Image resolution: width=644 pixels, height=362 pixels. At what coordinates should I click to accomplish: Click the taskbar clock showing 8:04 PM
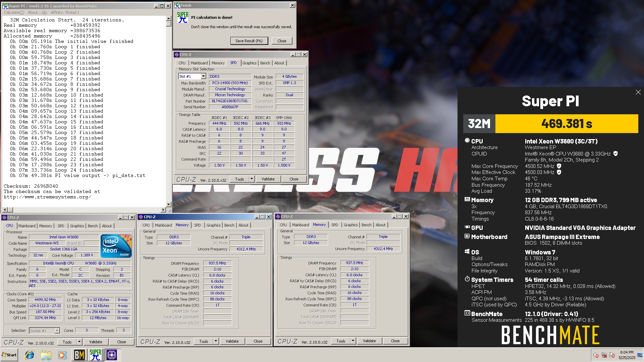click(627, 355)
